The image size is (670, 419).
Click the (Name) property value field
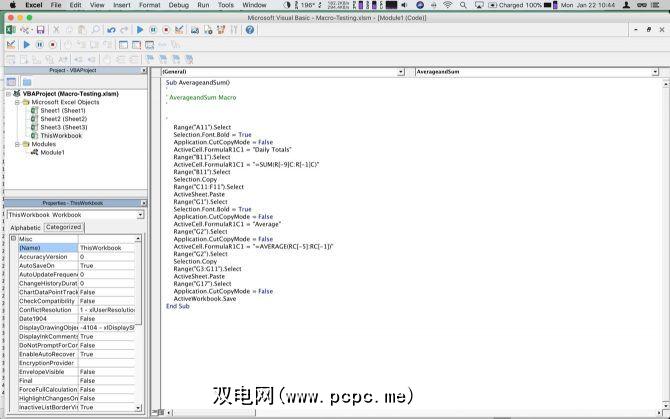(106, 248)
